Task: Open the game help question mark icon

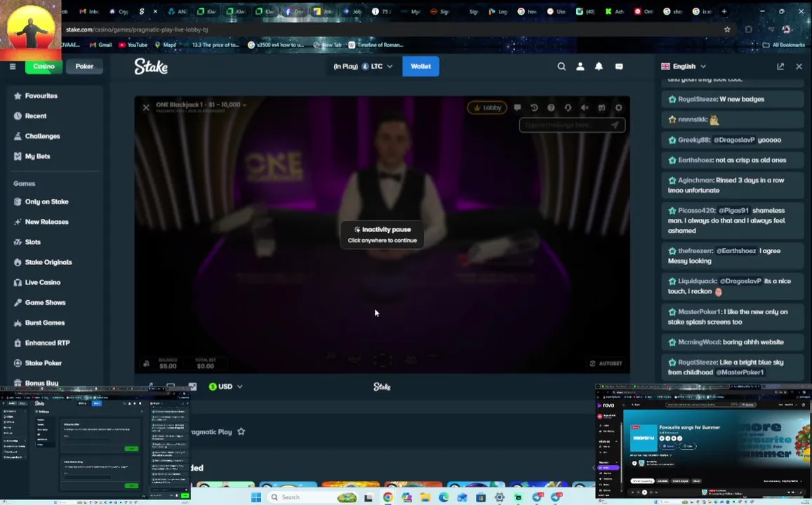Action: [551, 107]
